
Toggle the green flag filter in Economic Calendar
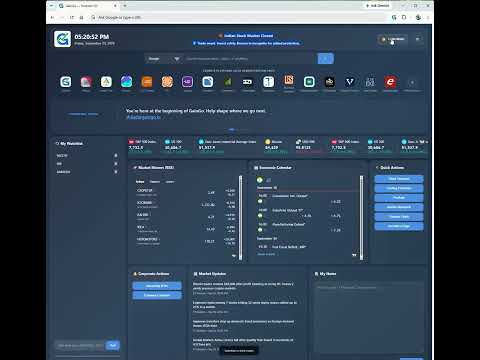260,180
